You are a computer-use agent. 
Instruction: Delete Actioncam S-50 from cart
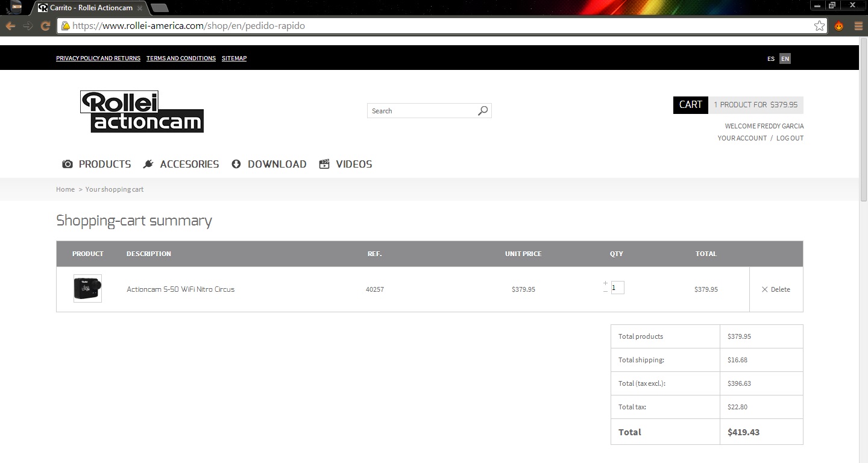[x=776, y=289]
